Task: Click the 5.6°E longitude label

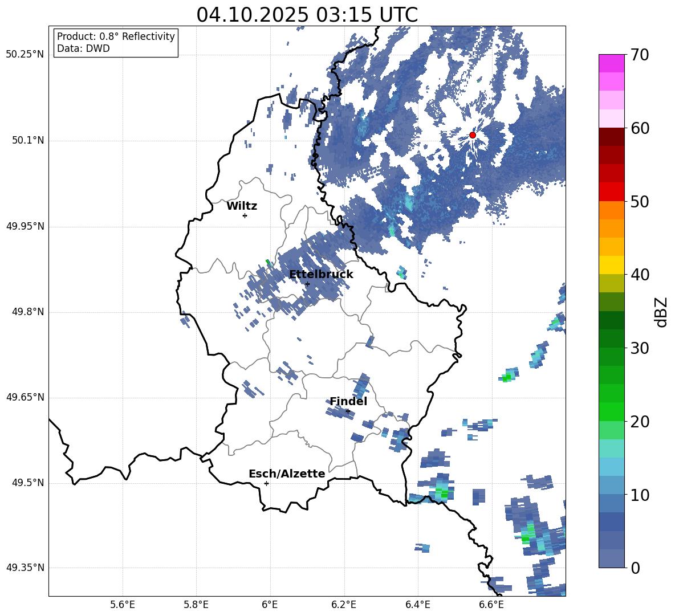Action: (123, 605)
